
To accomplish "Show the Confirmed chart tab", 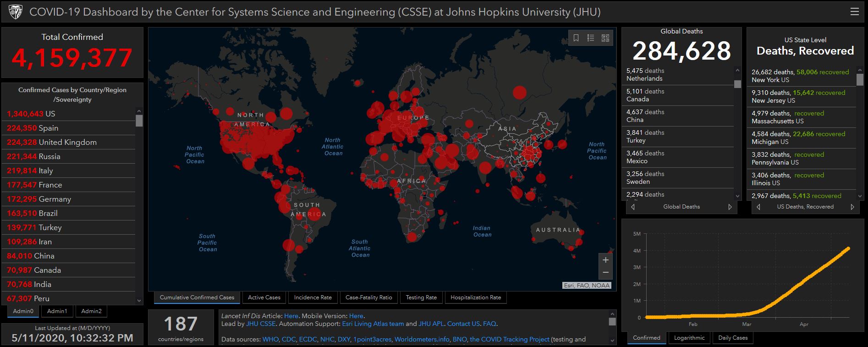I will (x=647, y=338).
